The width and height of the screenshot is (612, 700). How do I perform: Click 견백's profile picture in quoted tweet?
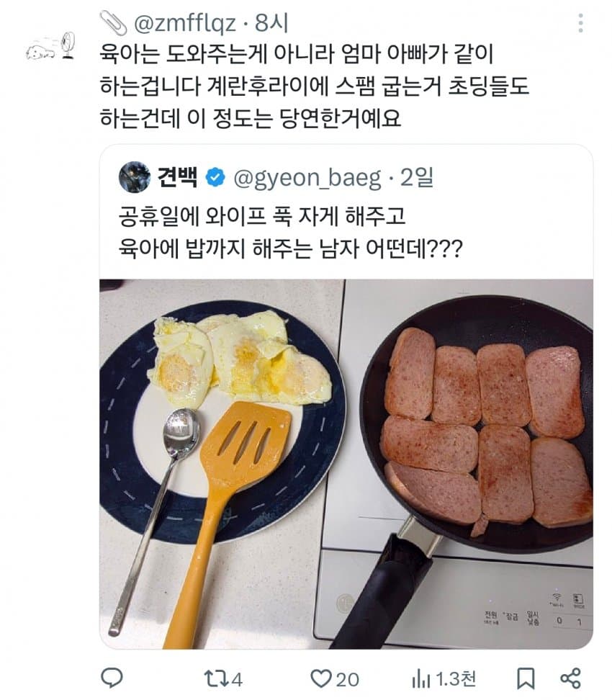pyautogui.click(x=134, y=177)
